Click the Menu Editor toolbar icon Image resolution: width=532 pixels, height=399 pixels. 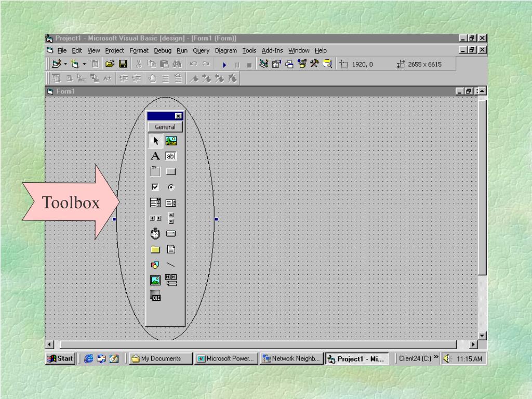pos(95,64)
